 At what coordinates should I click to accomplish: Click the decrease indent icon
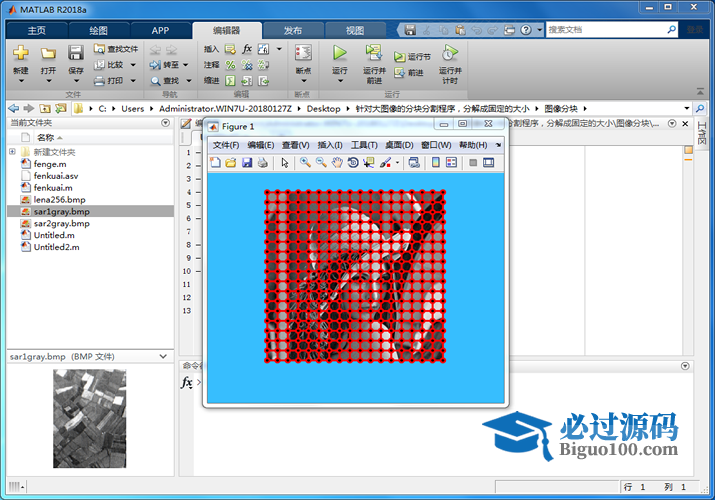[263, 81]
